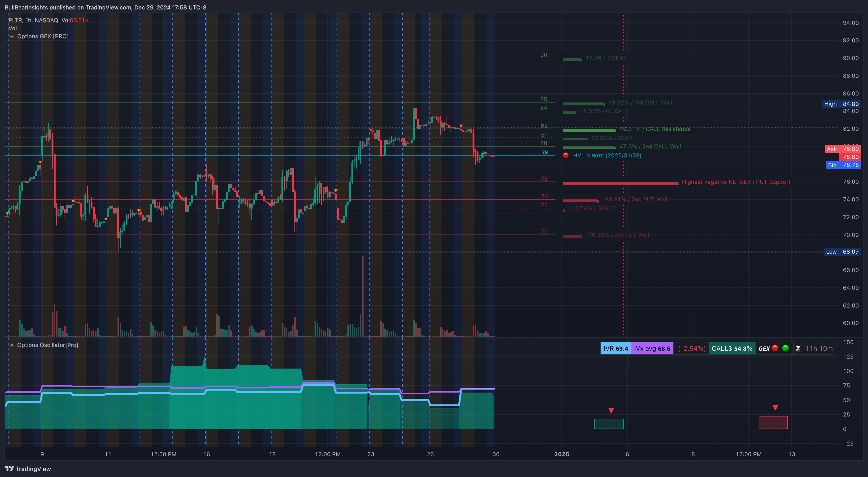Click the red strike level number 76
868x477 pixels.
[544, 178]
